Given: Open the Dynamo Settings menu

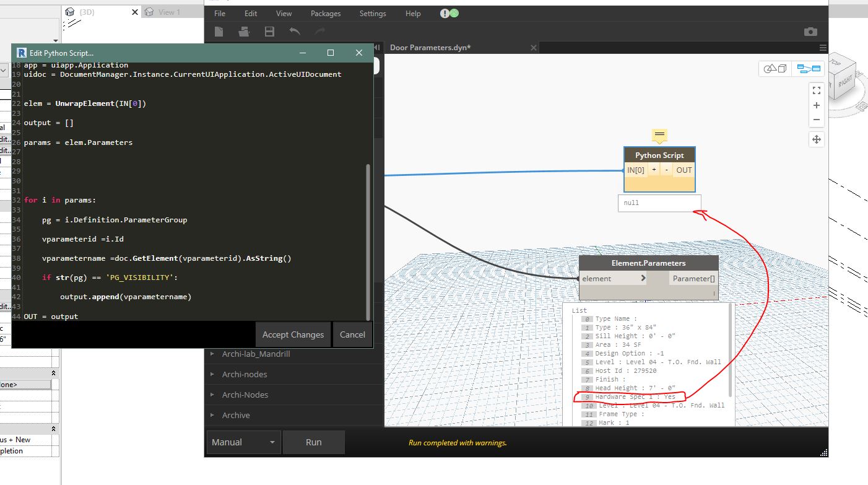Looking at the screenshot, I should pyautogui.click(x=373, y=14).
